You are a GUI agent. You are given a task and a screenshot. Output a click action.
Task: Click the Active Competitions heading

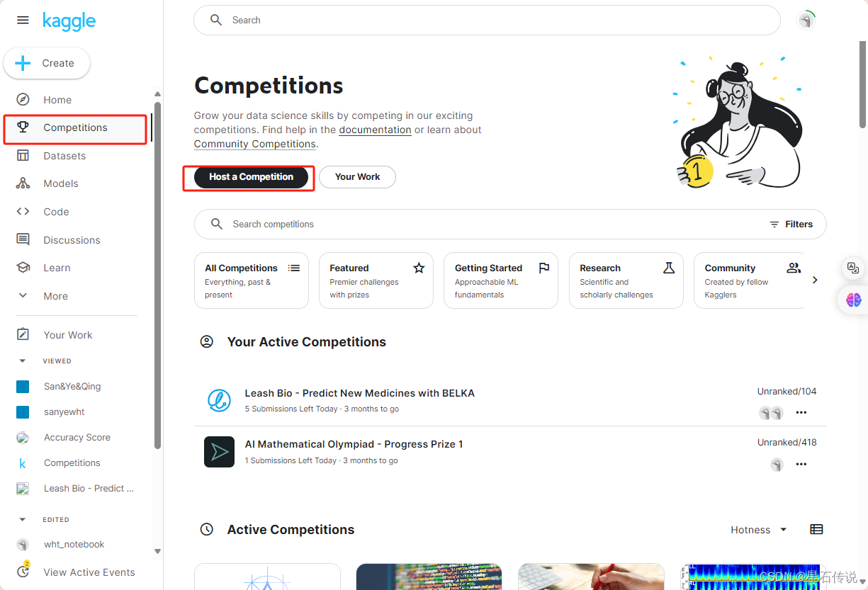(x=291, y=530)
